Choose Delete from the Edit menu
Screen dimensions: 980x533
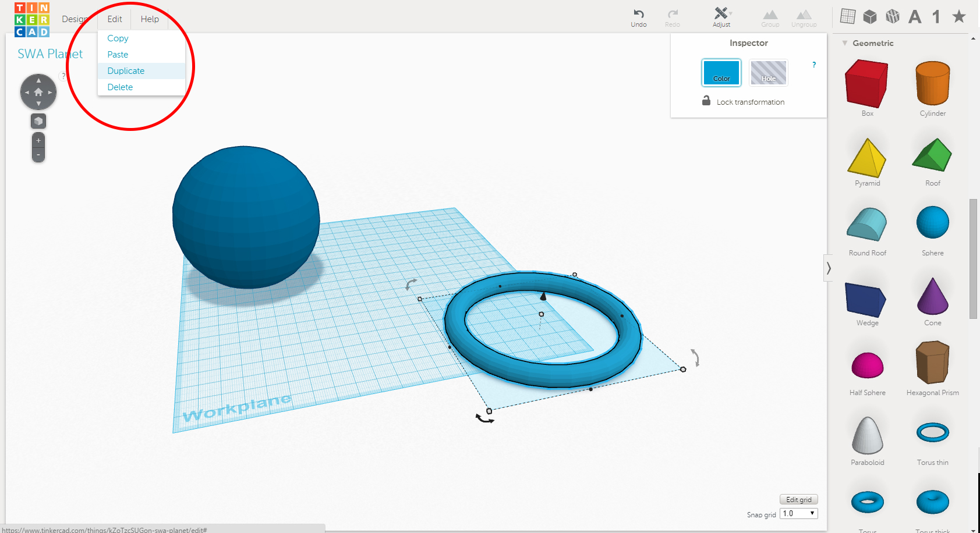pos(141,87)
